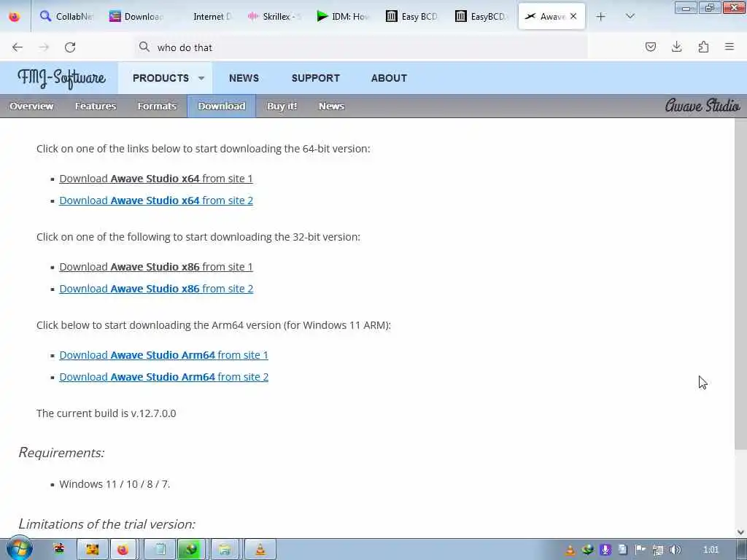
Task: Open the Windows Start button
Action: pyautogui.click(x=19, y=548)
